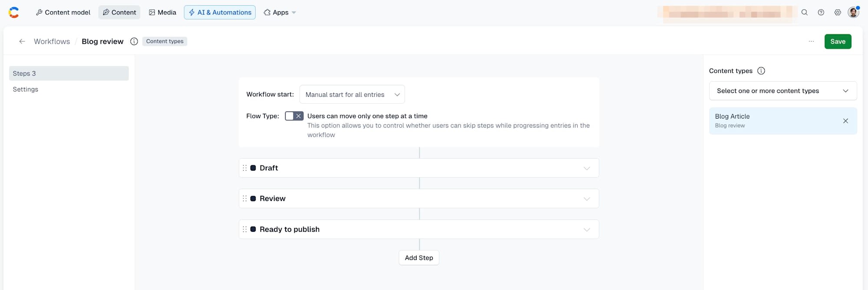The image size is (868, 290).
Task: Toggle the Flow Type switch
Action: click(294, 116)
